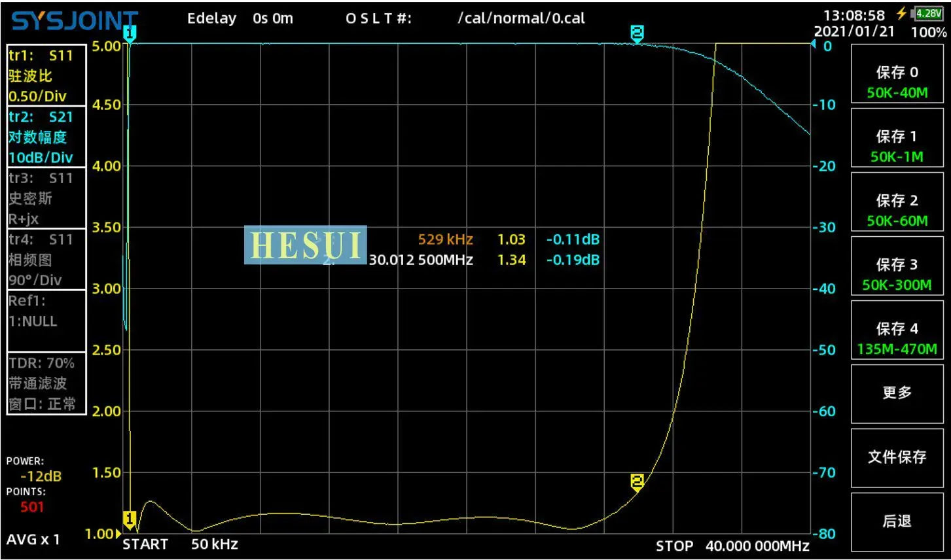Tap the POINTS 501 setting
The image size is (951, 560).
tap(27, 499)
